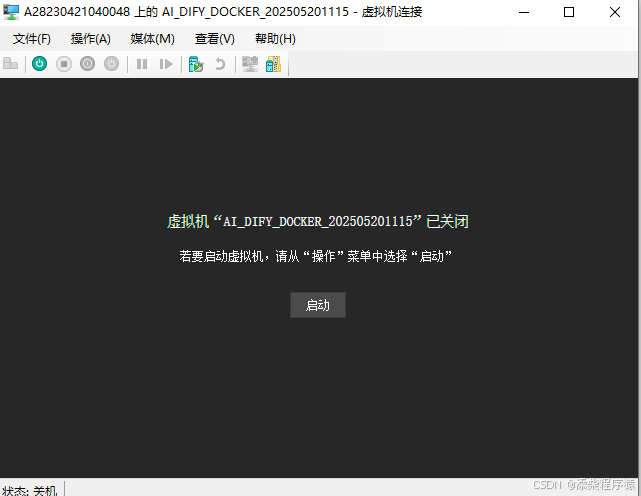Screen dimensions: 641x496
Task: Open the 帮助(H) menu
Action: [x=275, y=39]
